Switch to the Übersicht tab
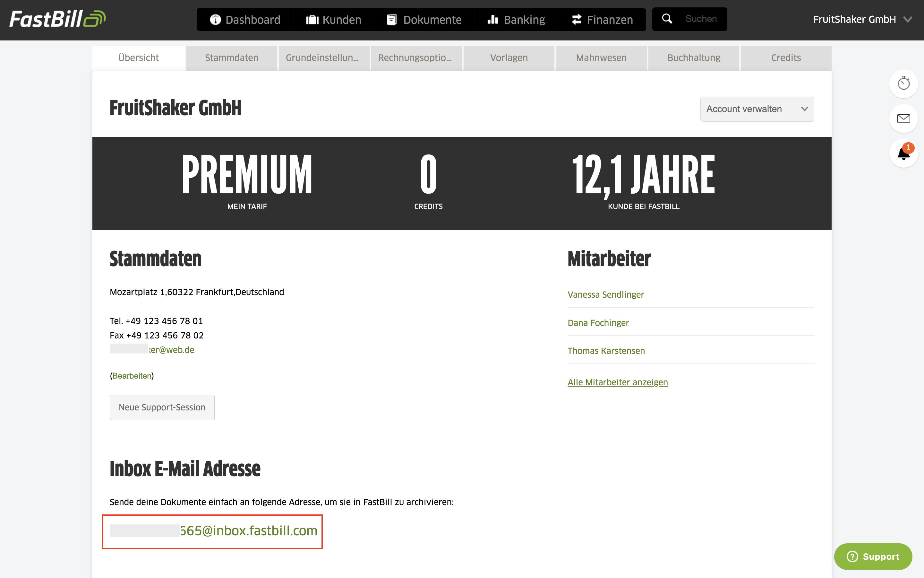Image resolution: width=924 pixels, height=578 pixels. 139,58
